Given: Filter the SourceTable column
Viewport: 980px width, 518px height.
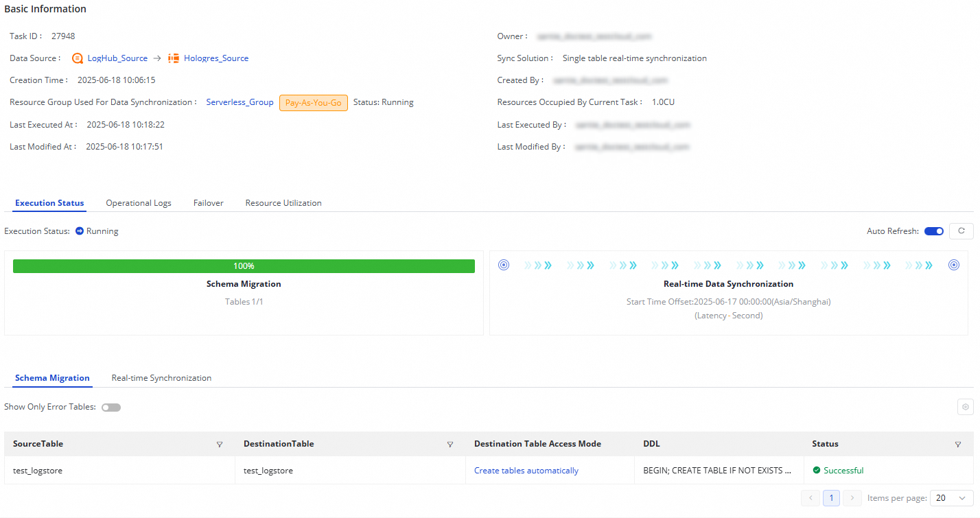Looking at the screenshot, I should 220,445.
